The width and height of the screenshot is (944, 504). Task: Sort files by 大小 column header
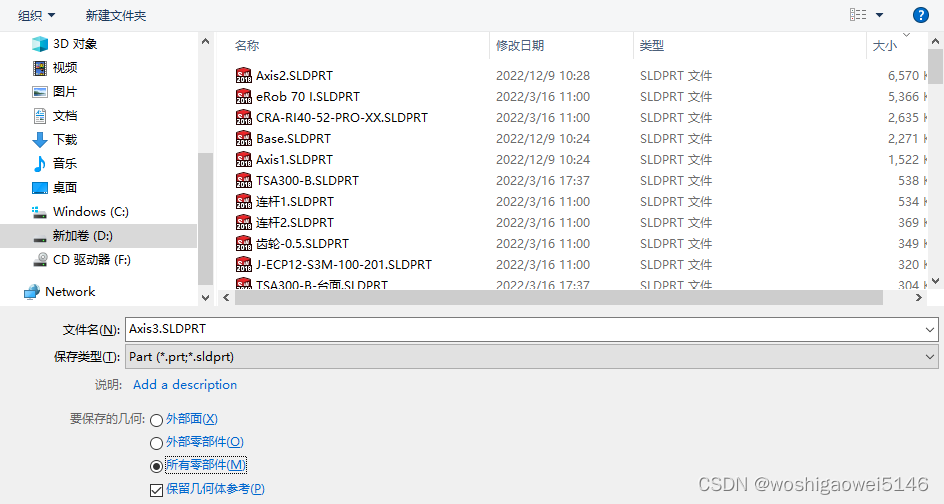(x=884, y=46)
